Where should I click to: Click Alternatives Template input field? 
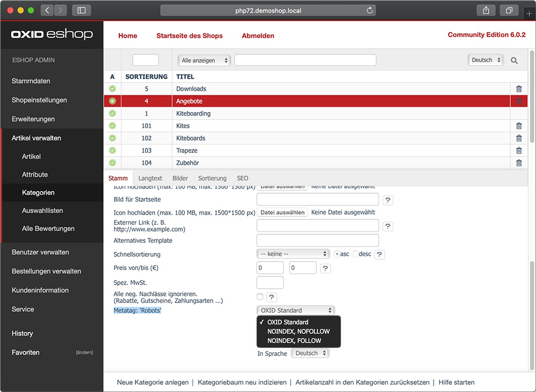click(x=317, y=240)
